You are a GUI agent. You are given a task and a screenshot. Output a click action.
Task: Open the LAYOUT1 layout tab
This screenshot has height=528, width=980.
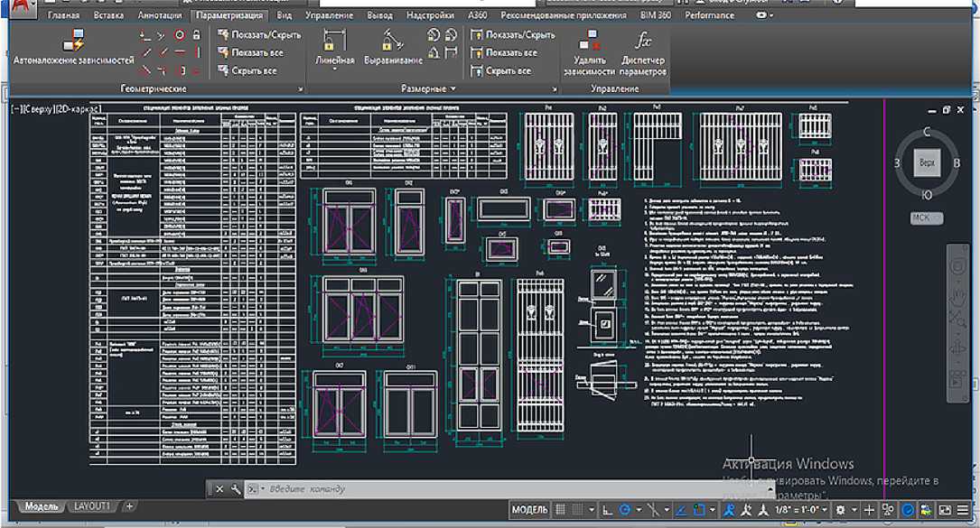(91, 506)
